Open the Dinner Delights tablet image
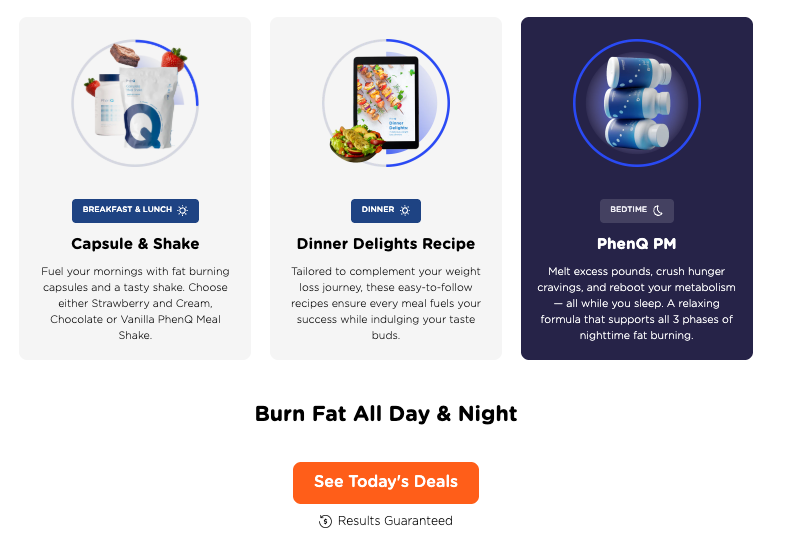This screenshot has width=785, height=543. 386,103
